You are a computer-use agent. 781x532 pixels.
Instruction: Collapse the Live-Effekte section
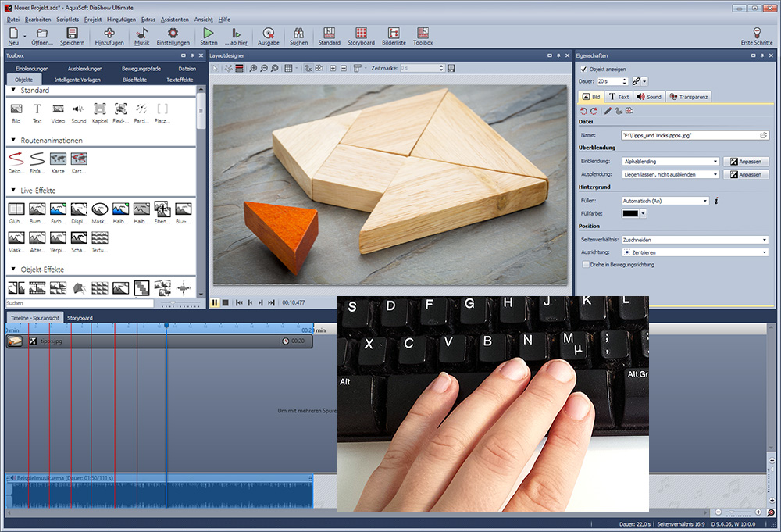14,191
